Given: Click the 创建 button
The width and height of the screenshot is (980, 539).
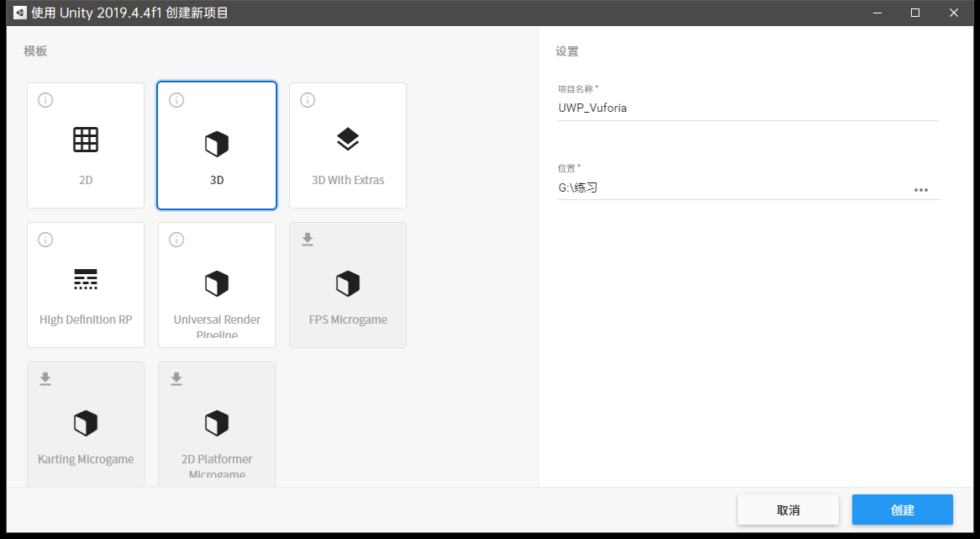Looking at the screenshot, I should [x=903, y=510].
